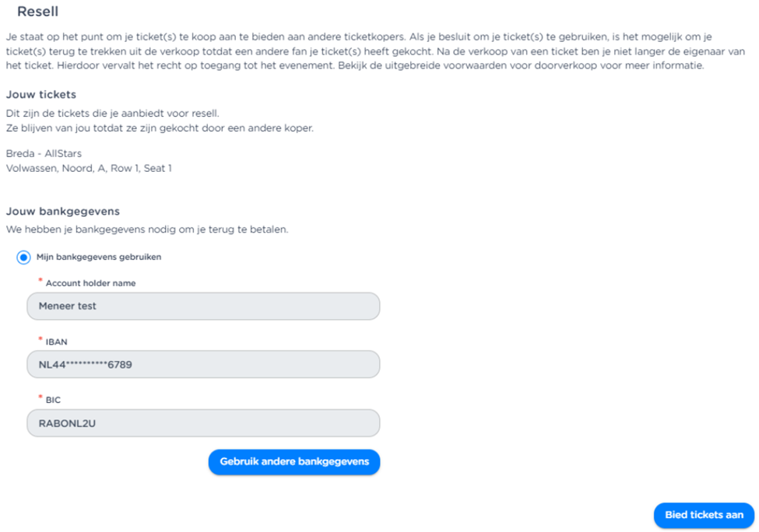Click into the BIC input field
Viewport: 759px width, 532px height.
203,423
